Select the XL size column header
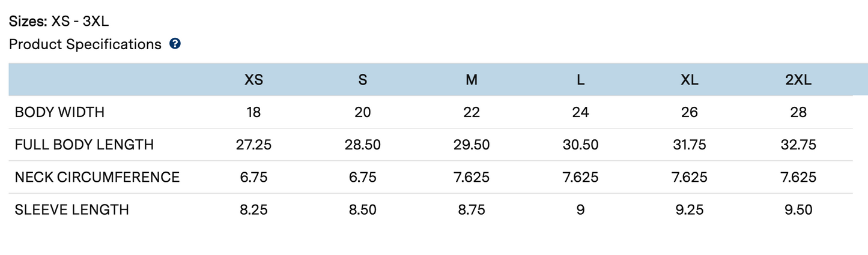This screenshot has width=868, height=255. point(690,80)
